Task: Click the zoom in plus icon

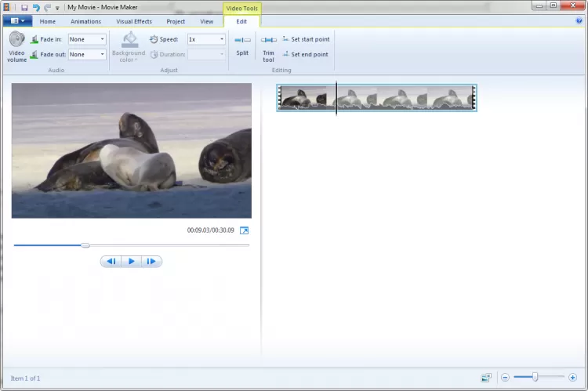Action: click(x=573, y=378)
